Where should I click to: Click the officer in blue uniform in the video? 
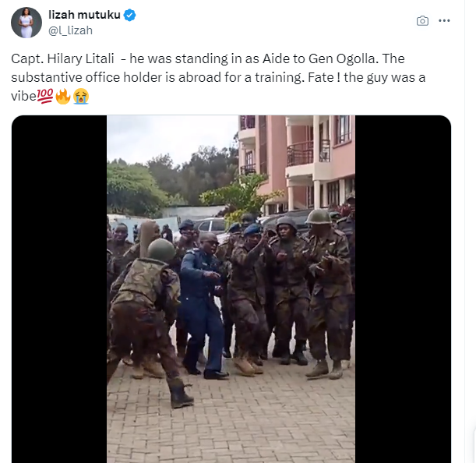(202, 305)
